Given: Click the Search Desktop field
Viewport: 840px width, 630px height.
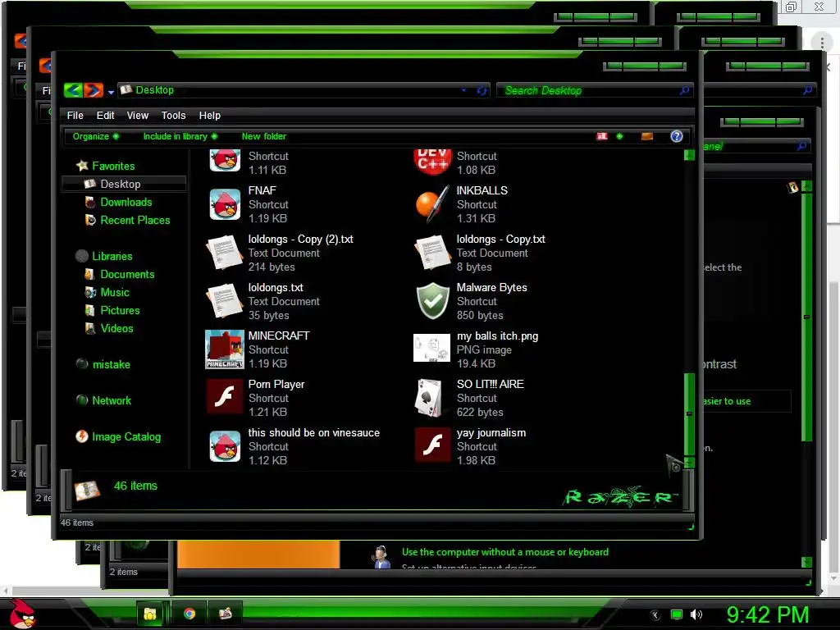Looking at the screenshot, I should click(594, 90).
